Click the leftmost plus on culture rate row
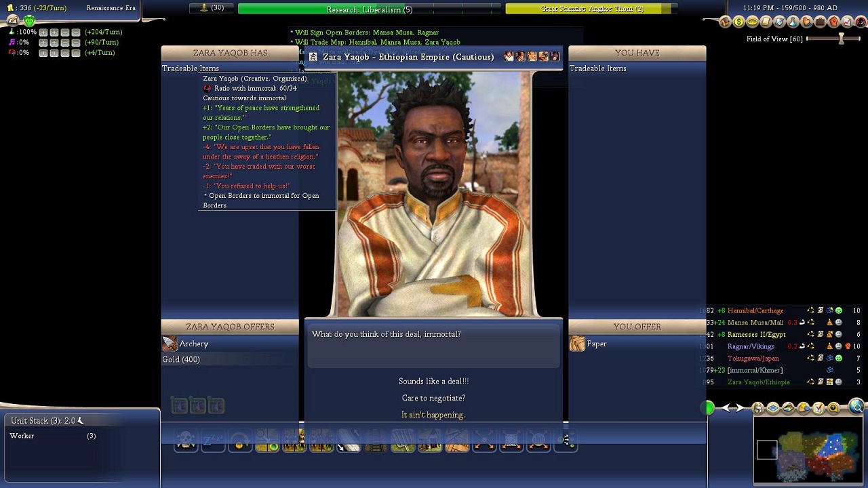This screenshot has width=868, height=488. coord(43,43)
